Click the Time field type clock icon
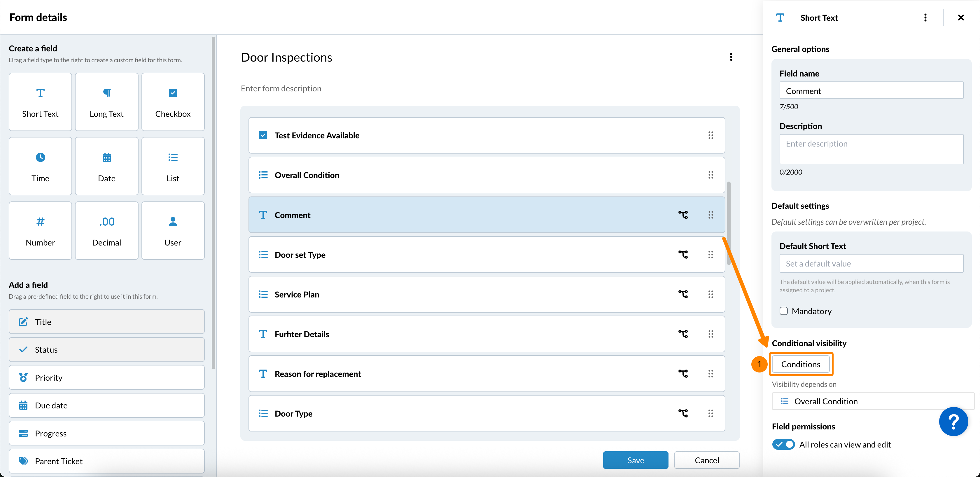This screenshot has width=980, height=477. [x=40, y=157]
